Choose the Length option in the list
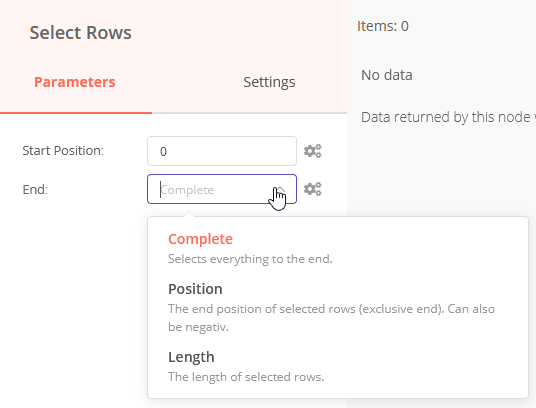This screenshot has width=536, height=408. 191,357
